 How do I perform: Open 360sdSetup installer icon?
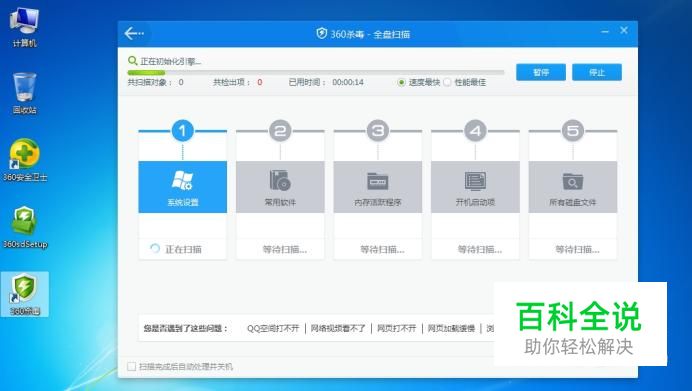pyautogui.click(x=25, y=227)
